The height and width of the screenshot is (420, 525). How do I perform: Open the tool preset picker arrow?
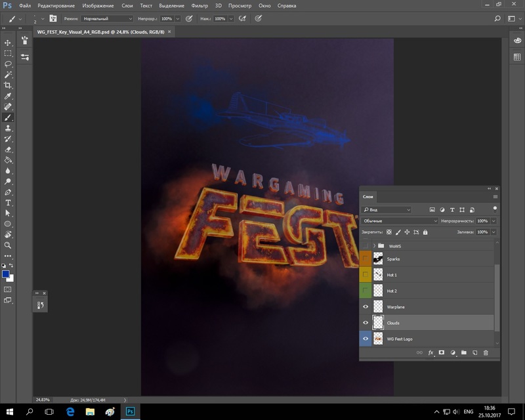click(x=20, y=19)
